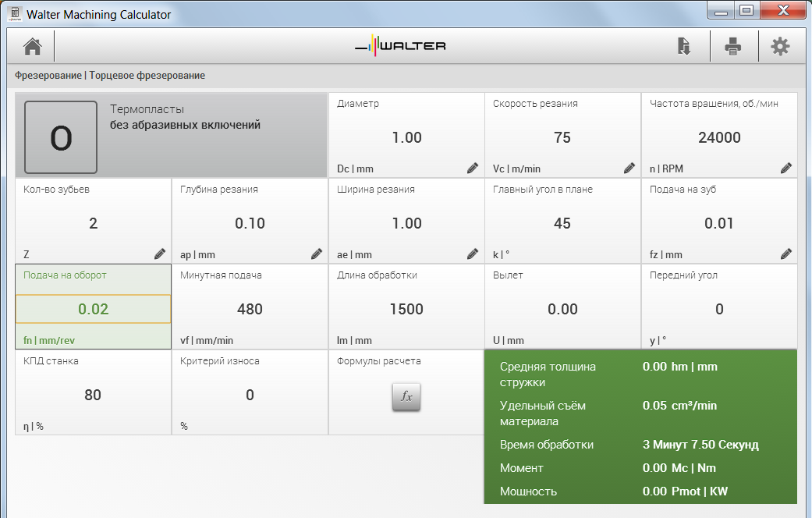Viewport: 812px width, 518px height.
Task: Click the Диаметр value 1.00
Action: tap(406, 137)
